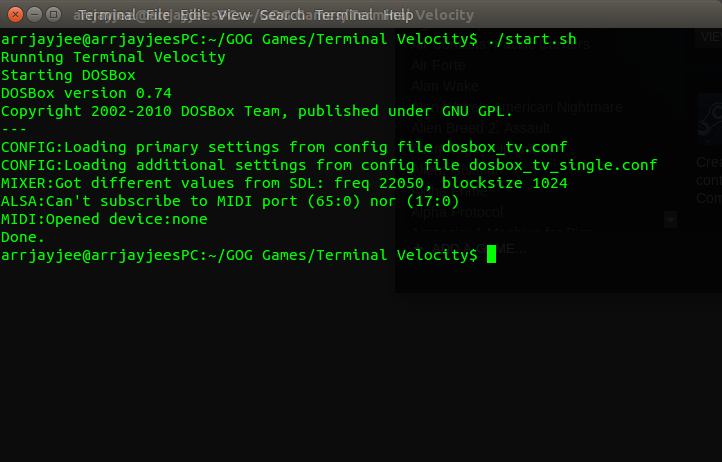
Task: Open the Terminal menu beside Help
Action: click(x=344, y=15)
